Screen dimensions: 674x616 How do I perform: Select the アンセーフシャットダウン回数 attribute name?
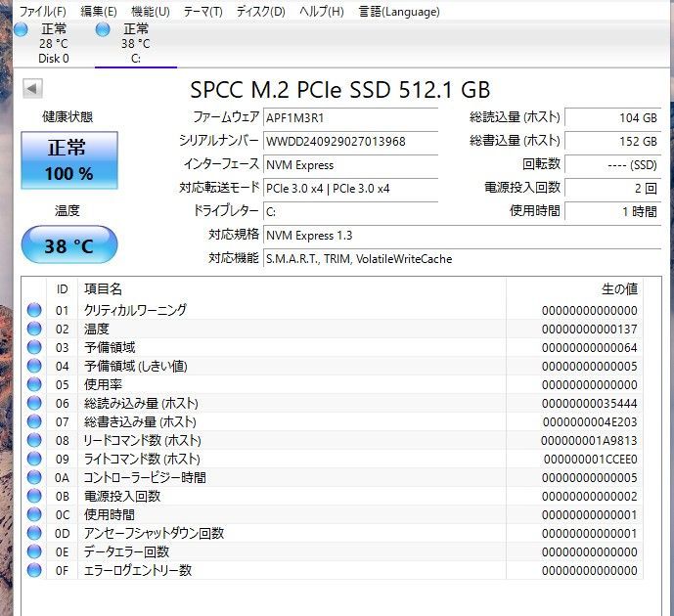point(154,533)
